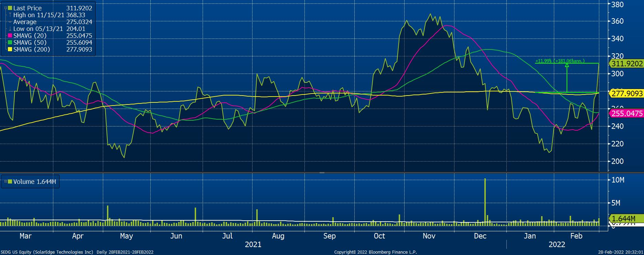Click the 'Daily 28FEB2021-28FEB2022' range text
This screenshot has height=255, width=644.
coord(124,252)
